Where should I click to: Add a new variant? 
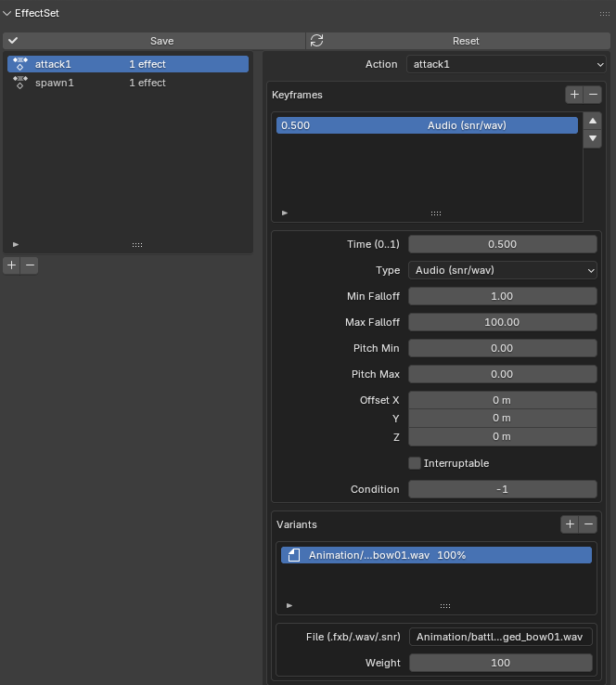pyautogui.click(x=570, y=524)
